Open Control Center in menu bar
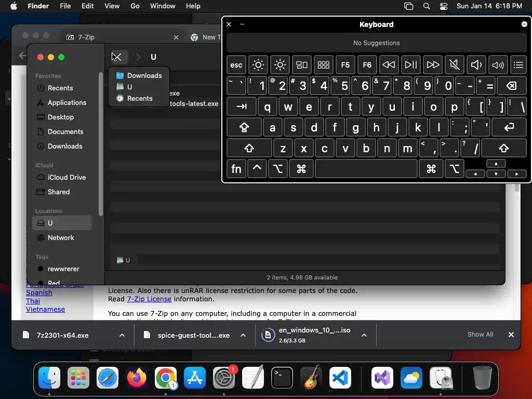This screenshot has width=532, height=399. tap(444, 6)
